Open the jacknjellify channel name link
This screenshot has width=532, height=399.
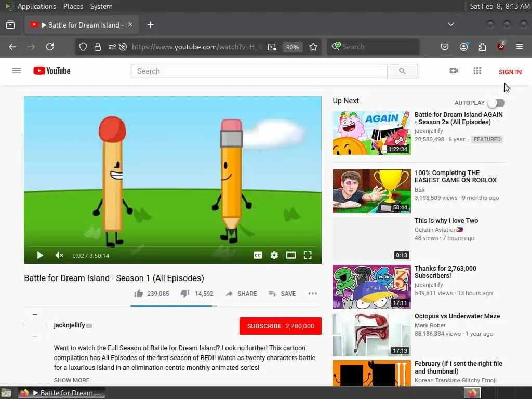coord(69,325)
